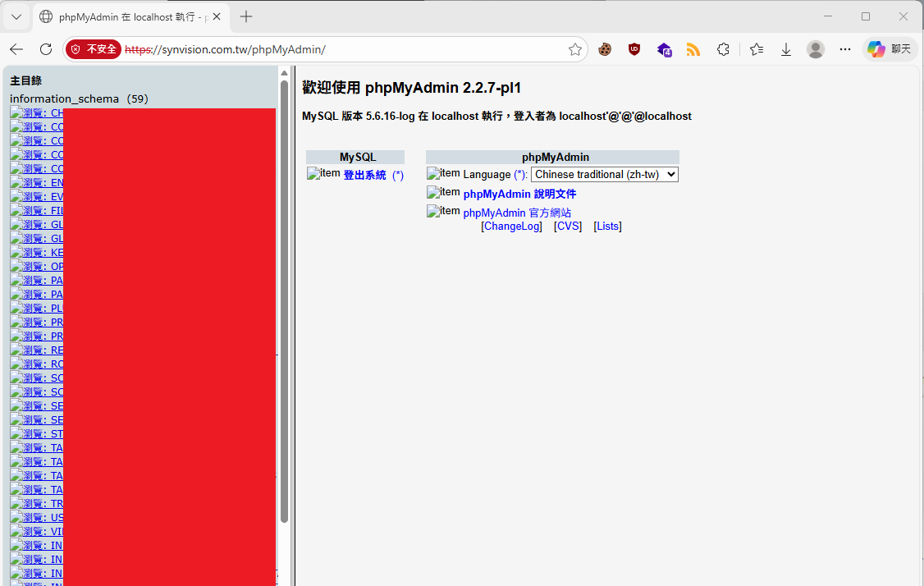Click the MySQL column header
The height and width of the screenshot is (586, 924).
coord(355,158)
